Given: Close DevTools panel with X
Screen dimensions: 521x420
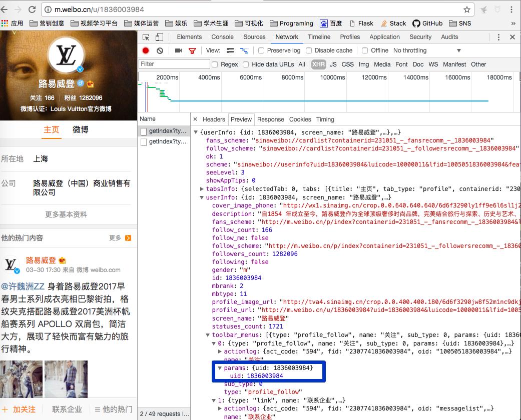Looking at the screenshot, I should coord(512,37).
